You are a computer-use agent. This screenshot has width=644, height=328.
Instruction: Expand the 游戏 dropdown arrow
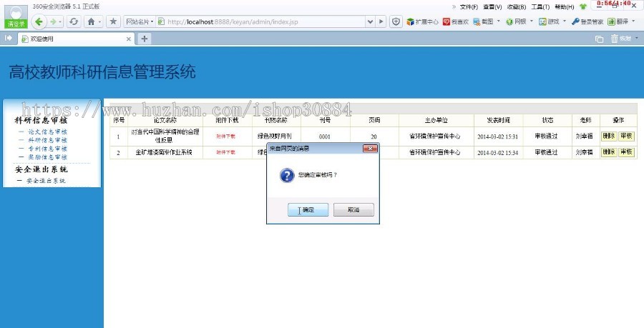point(565,21)
